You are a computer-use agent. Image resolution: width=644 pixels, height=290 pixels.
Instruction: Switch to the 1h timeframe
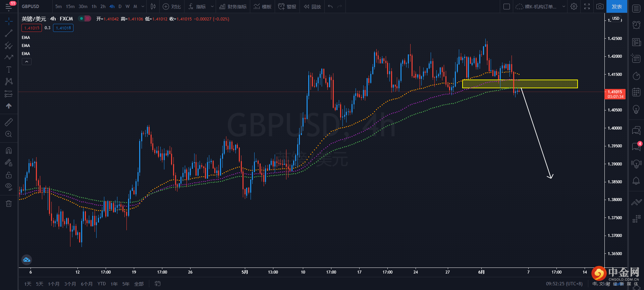(94, 6)
